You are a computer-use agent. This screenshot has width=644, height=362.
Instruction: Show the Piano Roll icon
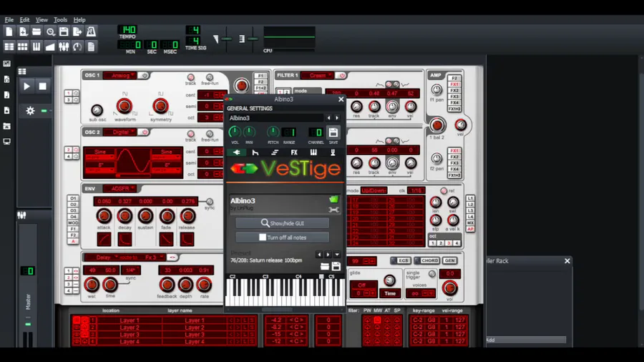(x=36, y=47)
